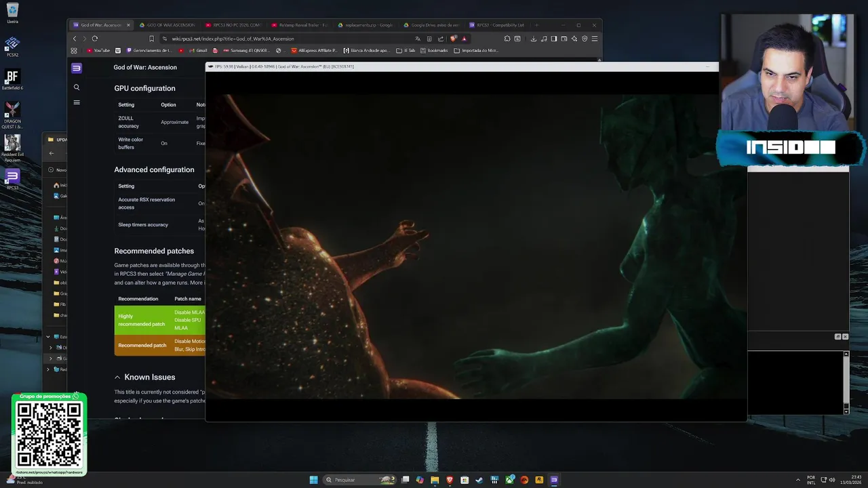868x488 pixels.
Task: Open the Recycle Bin desktop icon
Action: coord(12,13)
